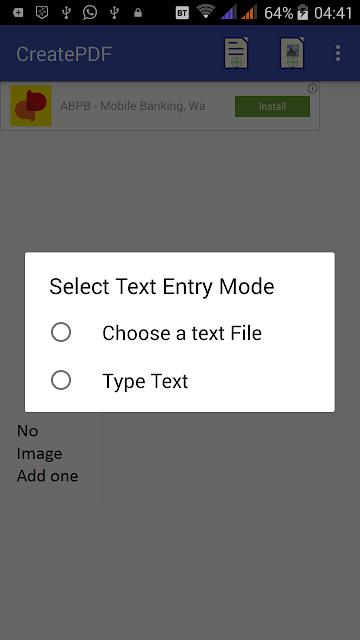Tap the 04:41 clock in status bar
Screen dimensions: 360x640
coord(333,13)
